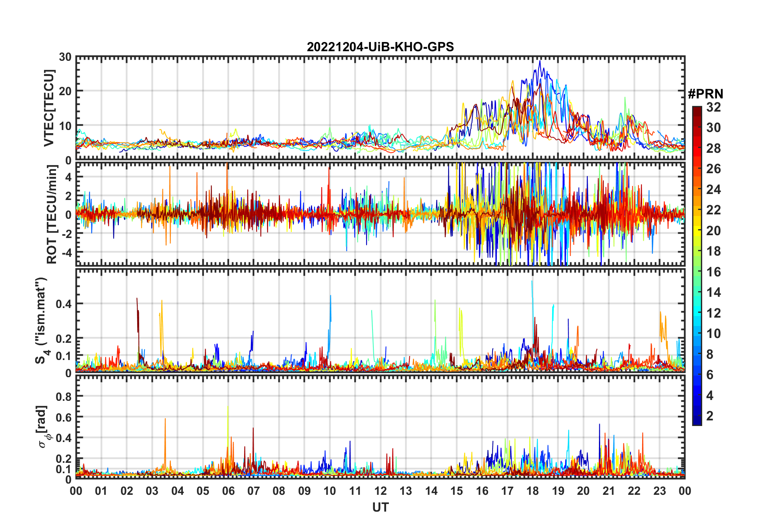Click inside the ROT plot panel
The height and width of the screenshot is (532, 761).
pos(380,214)
